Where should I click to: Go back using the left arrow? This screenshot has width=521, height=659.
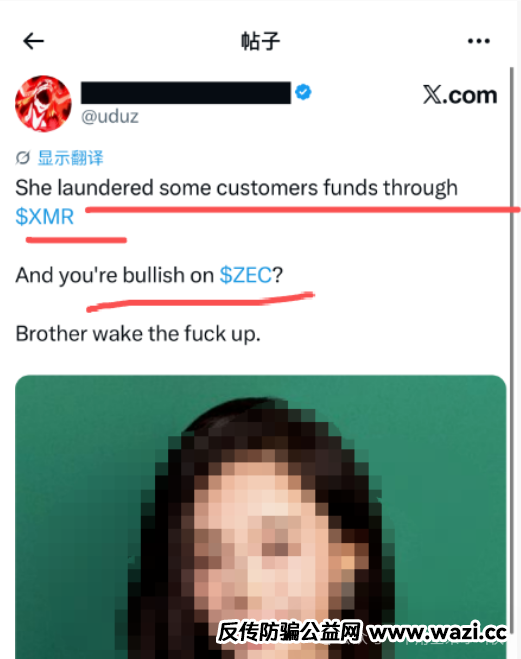point(34,41)
